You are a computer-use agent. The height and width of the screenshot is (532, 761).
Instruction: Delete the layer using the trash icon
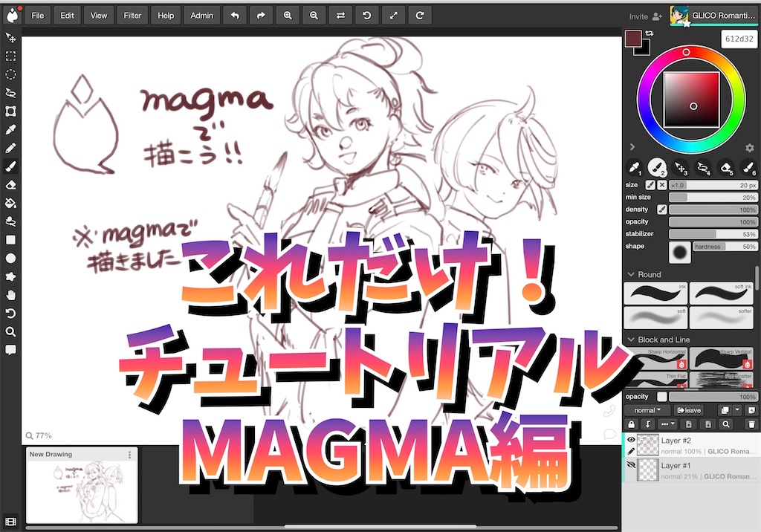[751, 424]
